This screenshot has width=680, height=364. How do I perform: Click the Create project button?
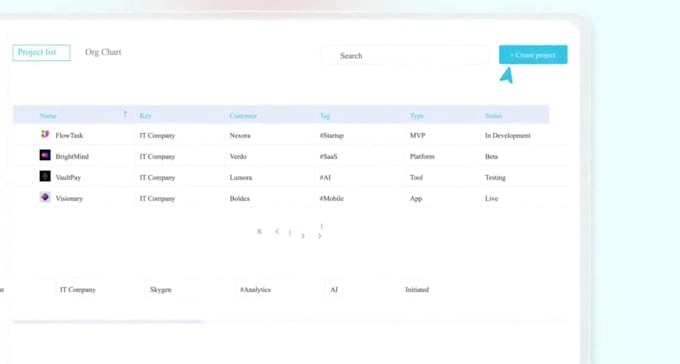533,55
